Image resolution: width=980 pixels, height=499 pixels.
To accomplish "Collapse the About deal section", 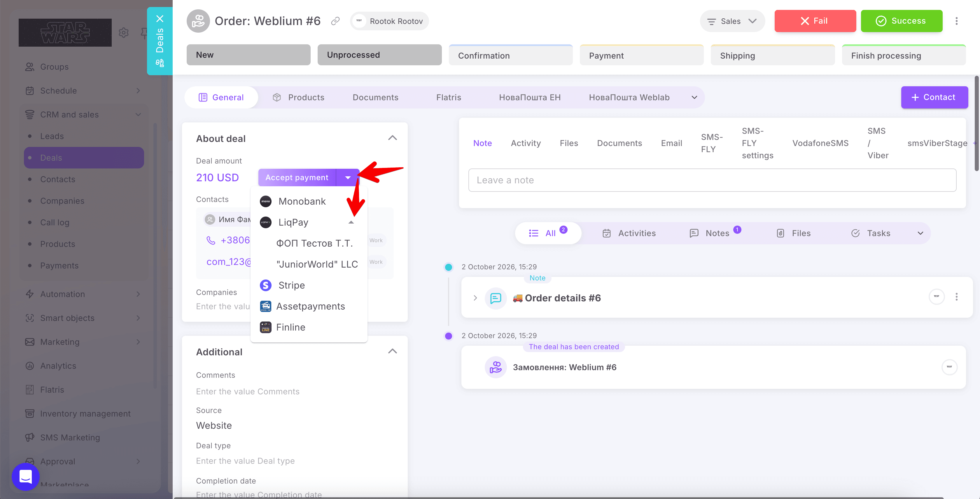I will 392,138.
